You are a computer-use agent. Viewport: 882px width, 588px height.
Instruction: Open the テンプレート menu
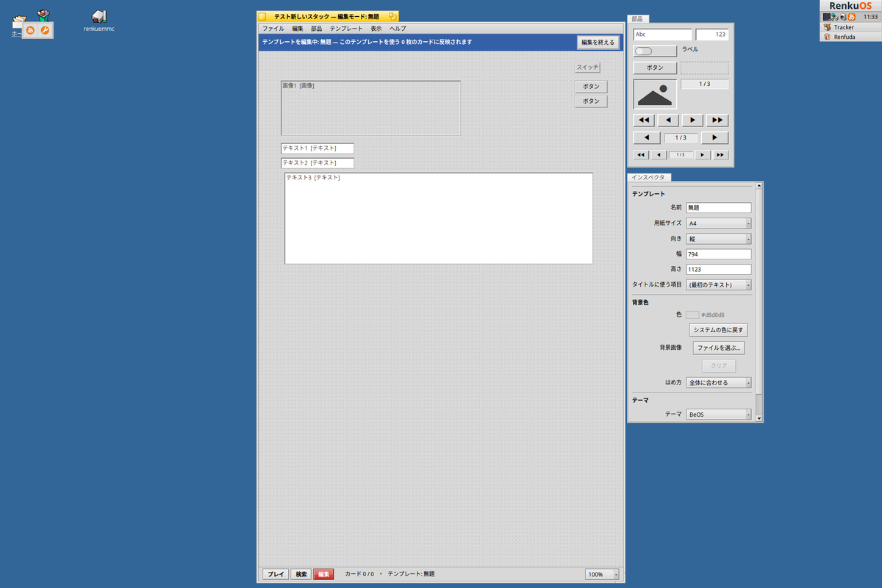[346, 28]
